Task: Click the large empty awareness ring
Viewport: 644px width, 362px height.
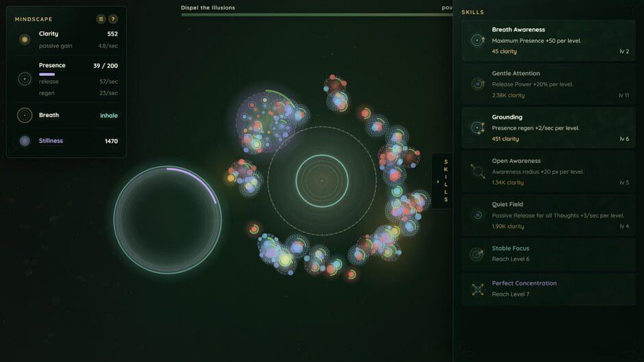Action: [168, 220]
